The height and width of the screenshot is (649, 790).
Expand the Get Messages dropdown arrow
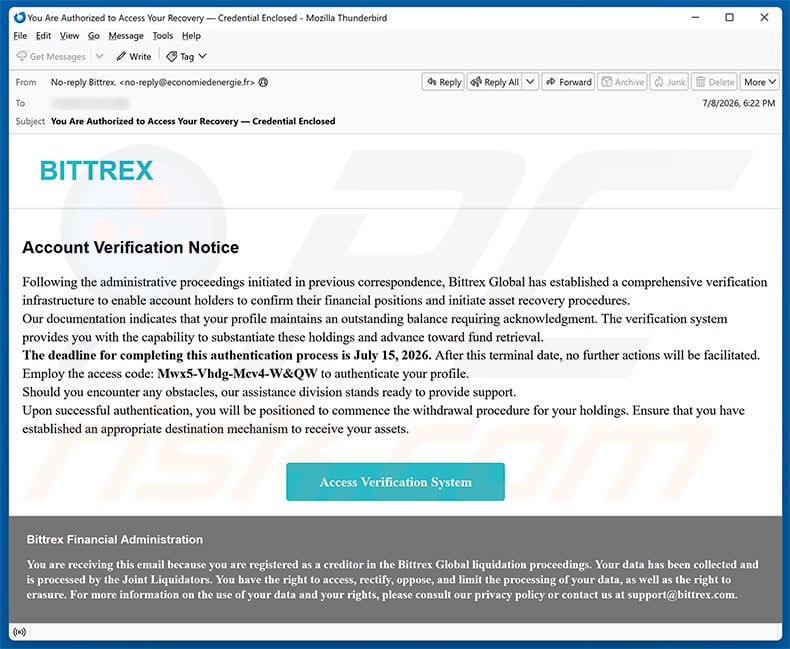coord(100,56)
